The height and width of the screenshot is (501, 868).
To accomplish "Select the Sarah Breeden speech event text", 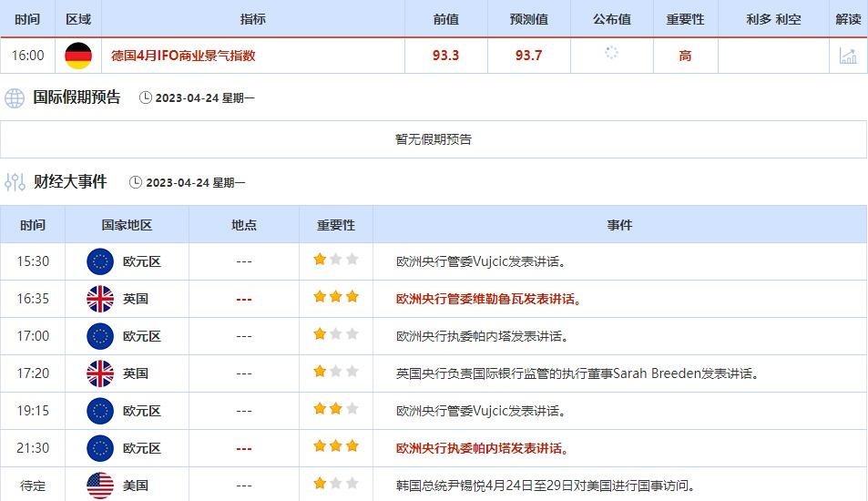I will click(577, 373).
